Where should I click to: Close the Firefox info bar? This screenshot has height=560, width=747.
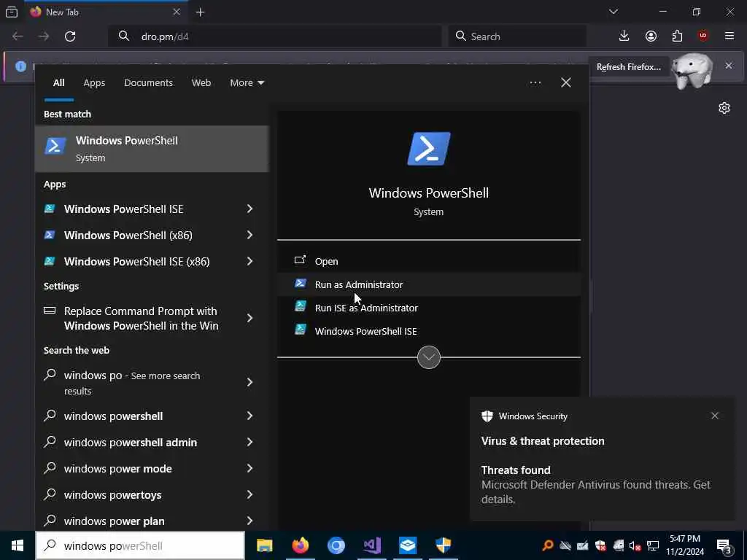coord(729,66)
